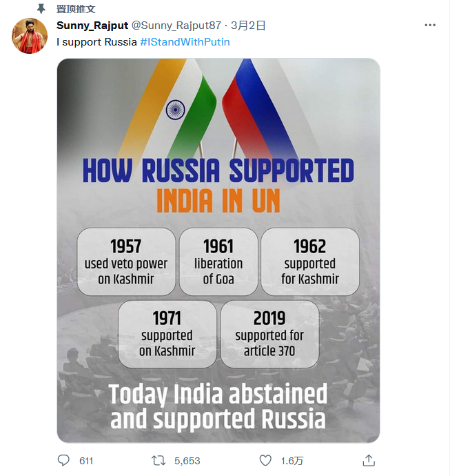The image size is (450, 476).
Task: Open Sunny_Rajput's profile avatar
Action: click(30, 36)
